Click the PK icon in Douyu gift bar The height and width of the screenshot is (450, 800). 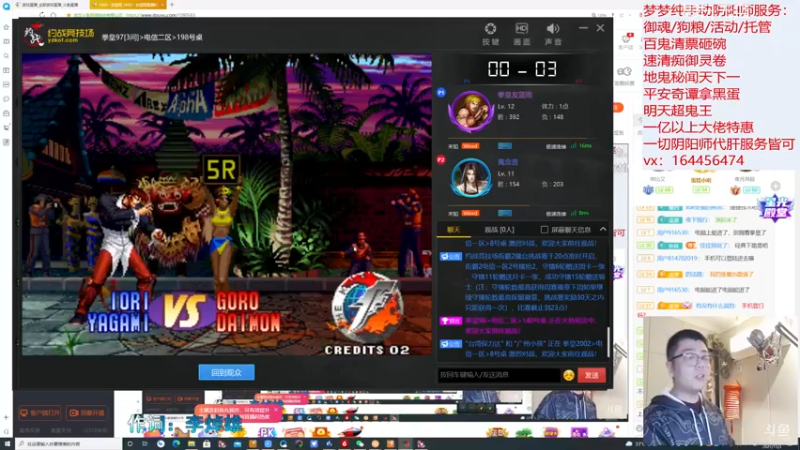click(x=265, y=433)
